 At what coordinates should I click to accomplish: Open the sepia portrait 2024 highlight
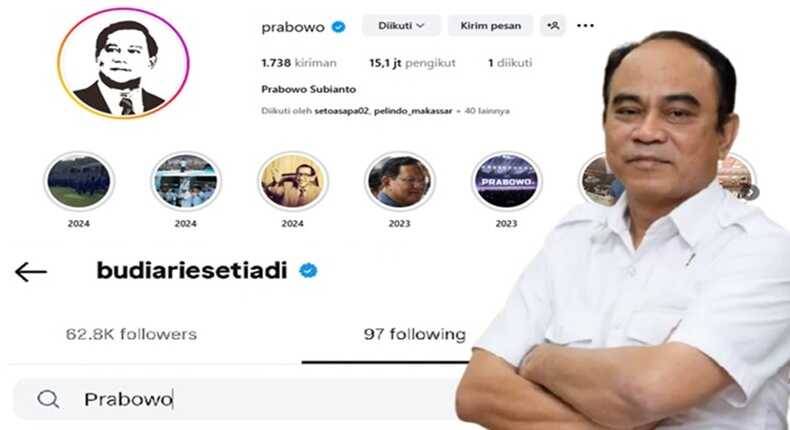[x=293, y=181]
